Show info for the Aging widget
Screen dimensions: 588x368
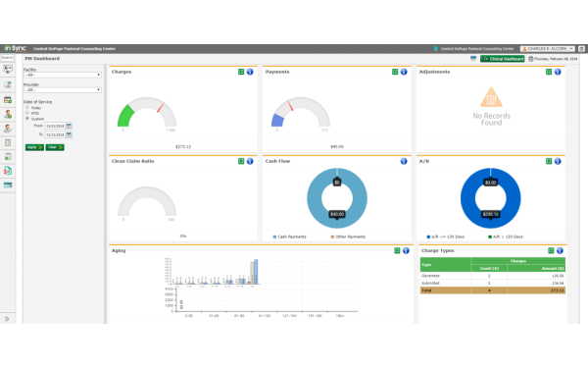pos(406,250)
